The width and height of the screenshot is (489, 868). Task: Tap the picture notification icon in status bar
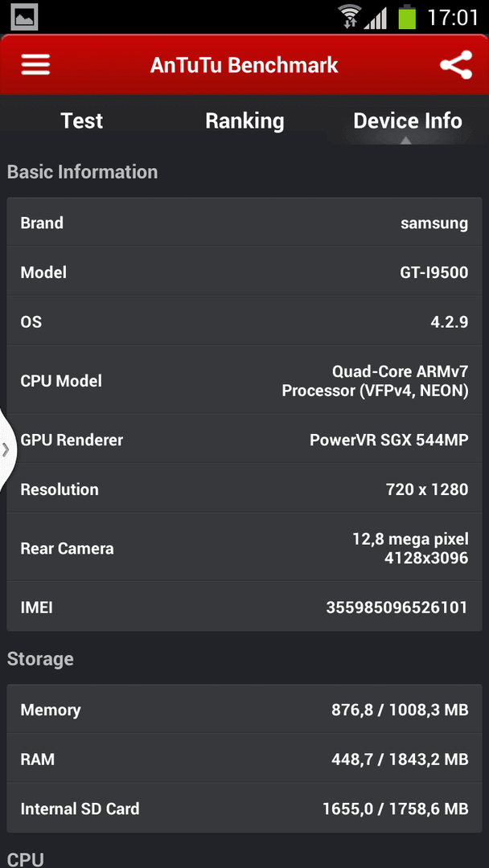pos(23,17)
